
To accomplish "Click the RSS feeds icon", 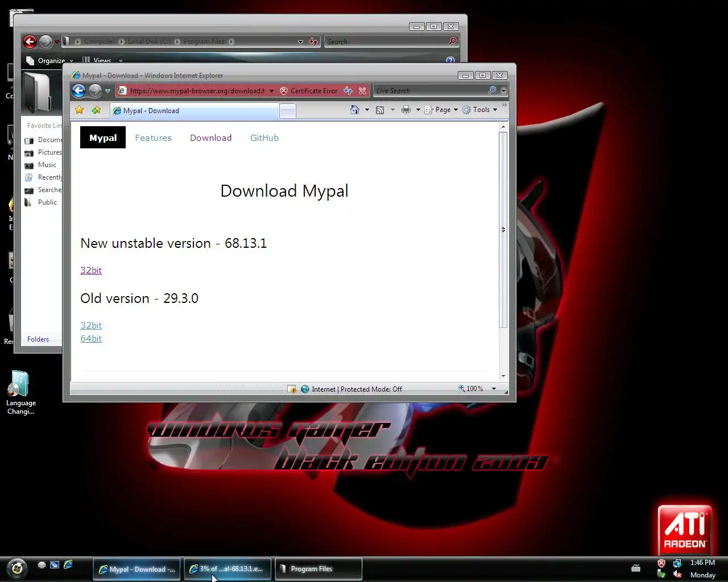I will point(380,110).
